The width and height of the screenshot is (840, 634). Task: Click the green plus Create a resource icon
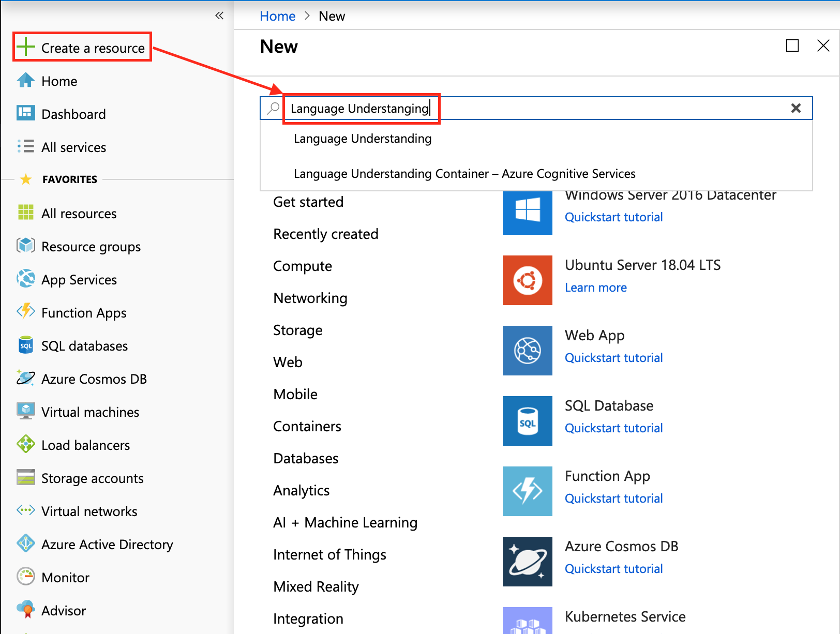pos(25,47)
